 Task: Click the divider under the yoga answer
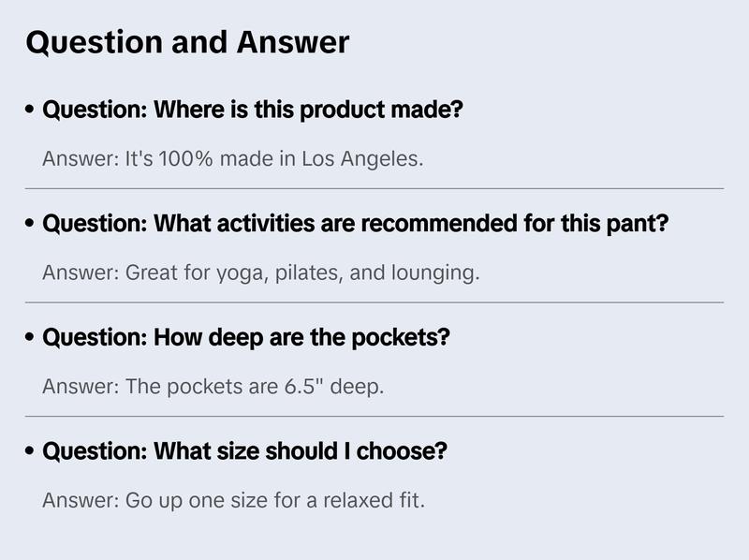coord(374,302)
